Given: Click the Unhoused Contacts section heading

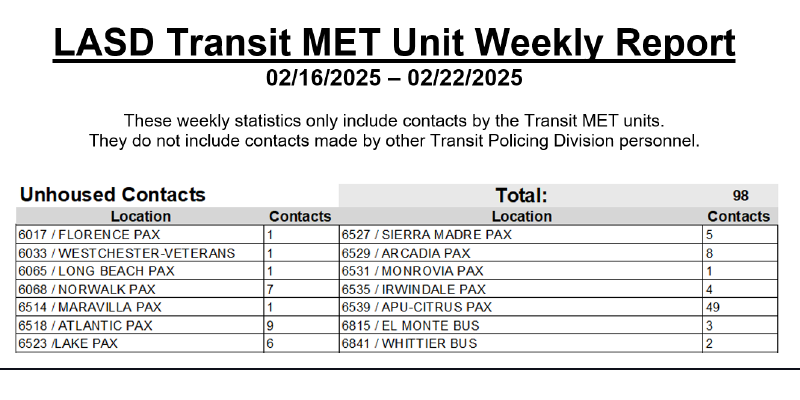Looking at the screenshot, I should pos(112,195).
